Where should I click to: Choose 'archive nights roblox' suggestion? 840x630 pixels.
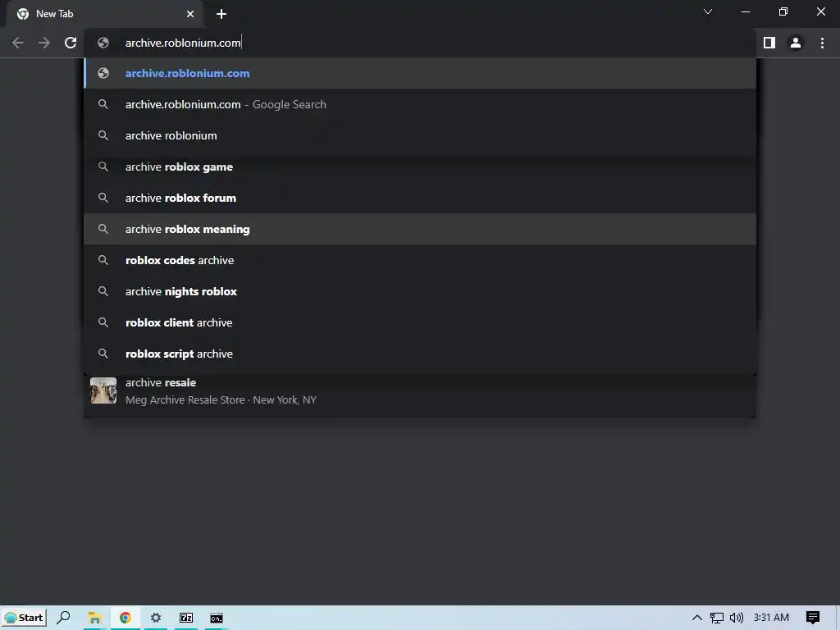[420, 291]
